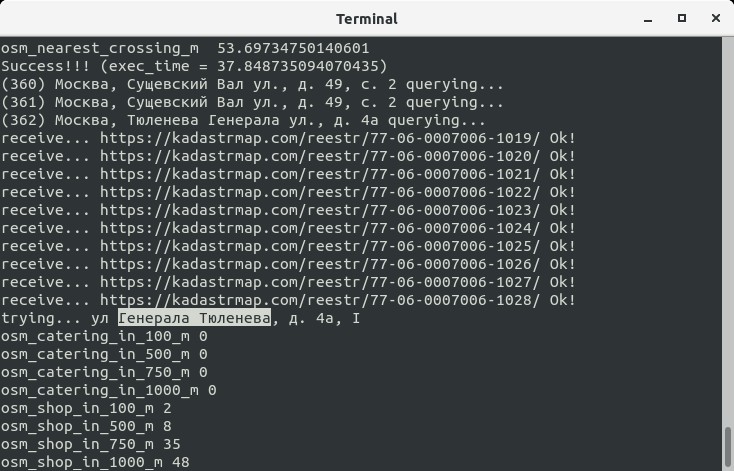Open the kadastrmap link ending 0007006-1020
734x471 pixels.
320,156
